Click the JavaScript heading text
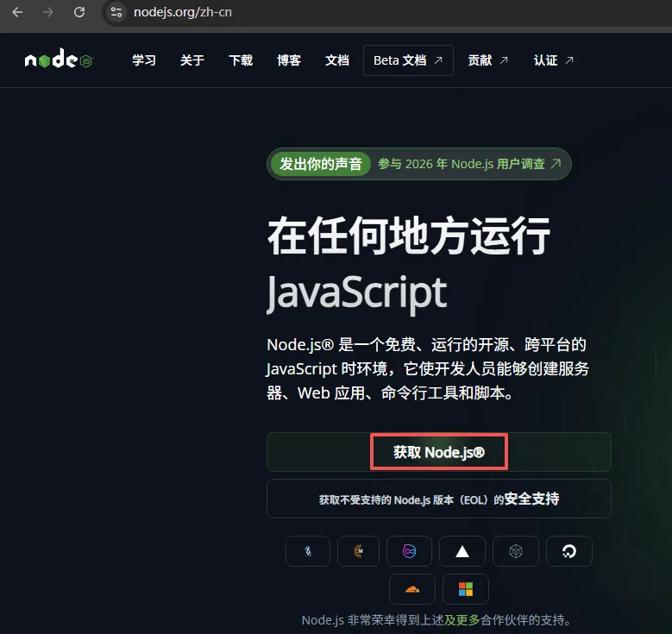Screen dimensions: 672x634 tap(356, 293)
